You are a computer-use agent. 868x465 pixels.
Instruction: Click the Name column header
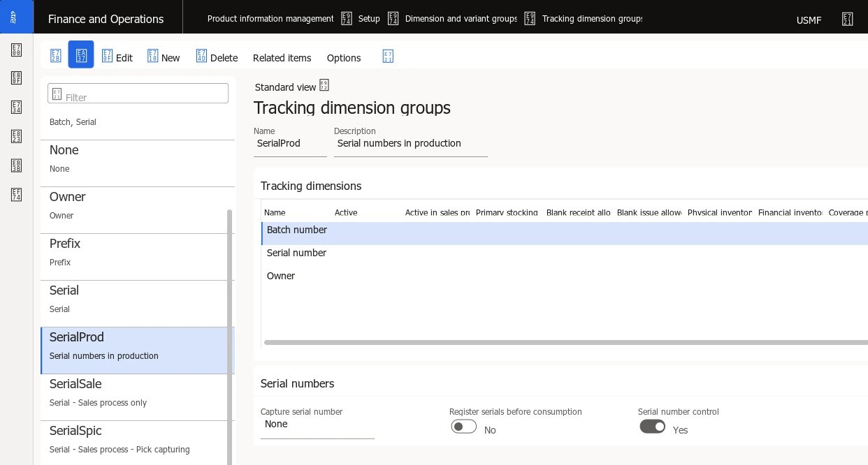pyautogui.click(x=275, y=212)
